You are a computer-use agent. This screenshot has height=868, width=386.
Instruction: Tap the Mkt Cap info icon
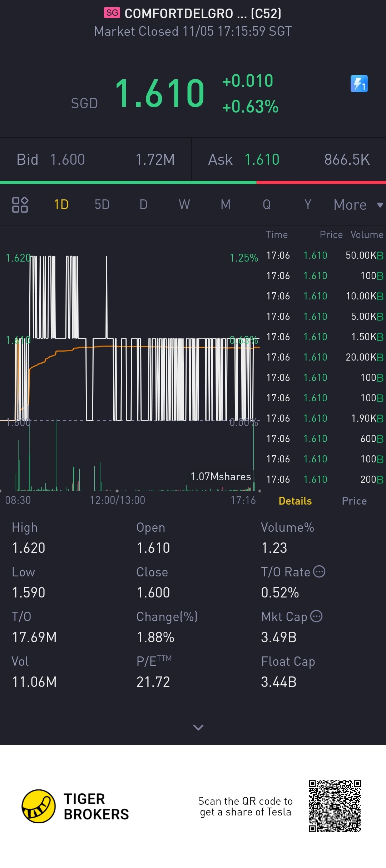click(x=316, y=616)
